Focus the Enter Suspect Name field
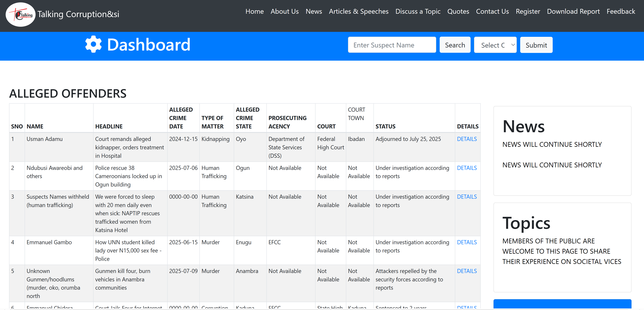 [x=392, y=45]
